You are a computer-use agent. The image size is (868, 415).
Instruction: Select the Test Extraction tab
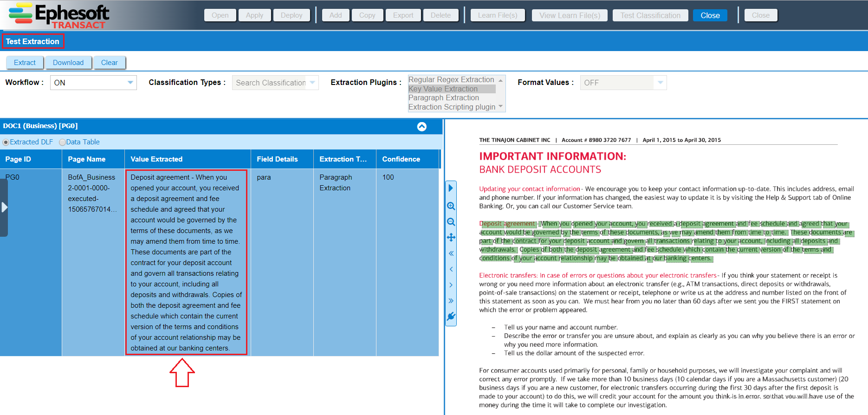(33, 41)
